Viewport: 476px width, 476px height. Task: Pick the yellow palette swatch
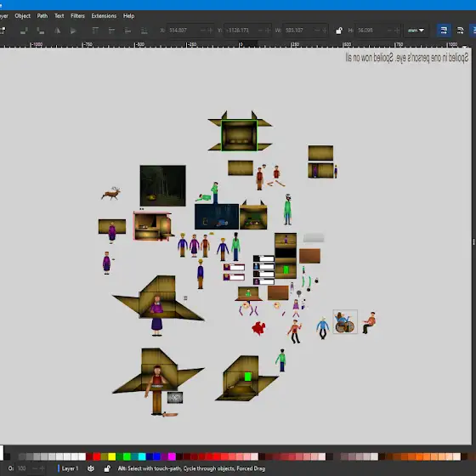coord(112,456)
